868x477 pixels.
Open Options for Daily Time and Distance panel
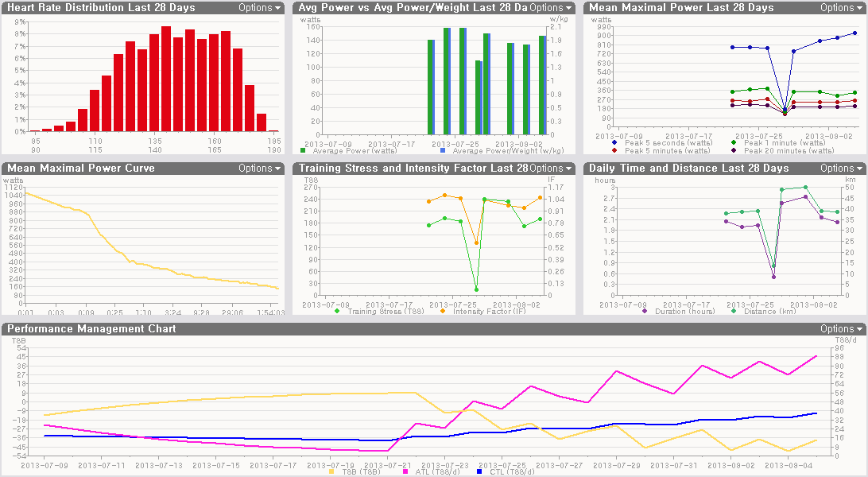842,169
